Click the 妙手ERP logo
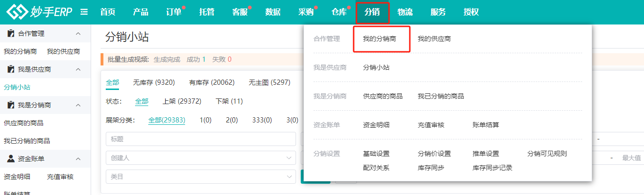 pyautogui.click(x=39, y=12)
